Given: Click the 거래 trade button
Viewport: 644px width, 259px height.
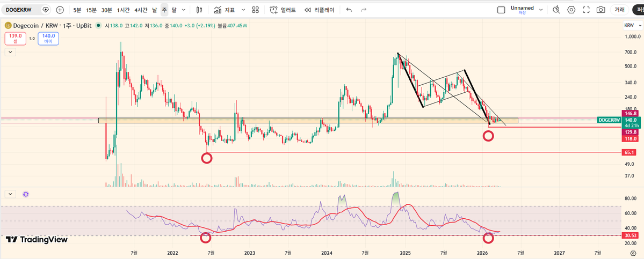Looking at the screenshot, I should click(620, 10).
